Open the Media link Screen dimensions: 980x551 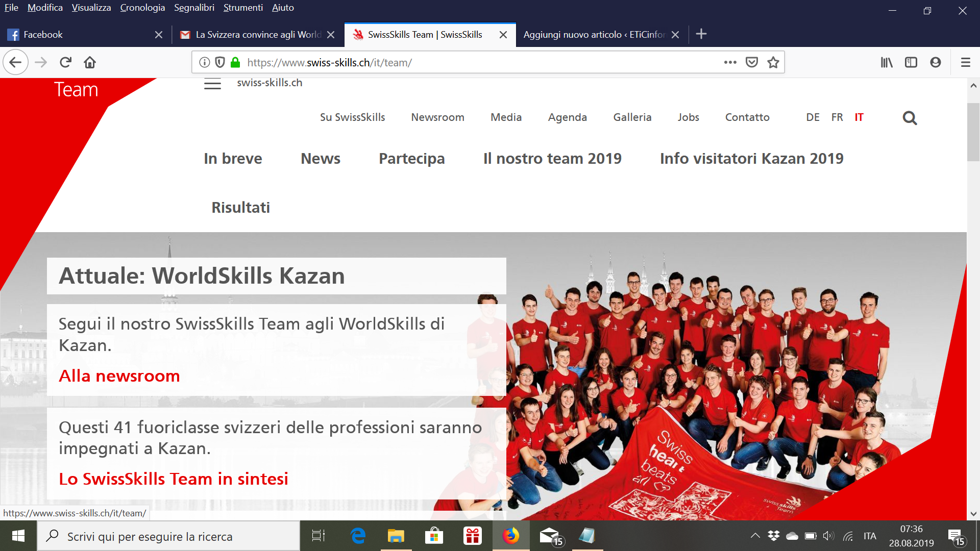point(506,117)
